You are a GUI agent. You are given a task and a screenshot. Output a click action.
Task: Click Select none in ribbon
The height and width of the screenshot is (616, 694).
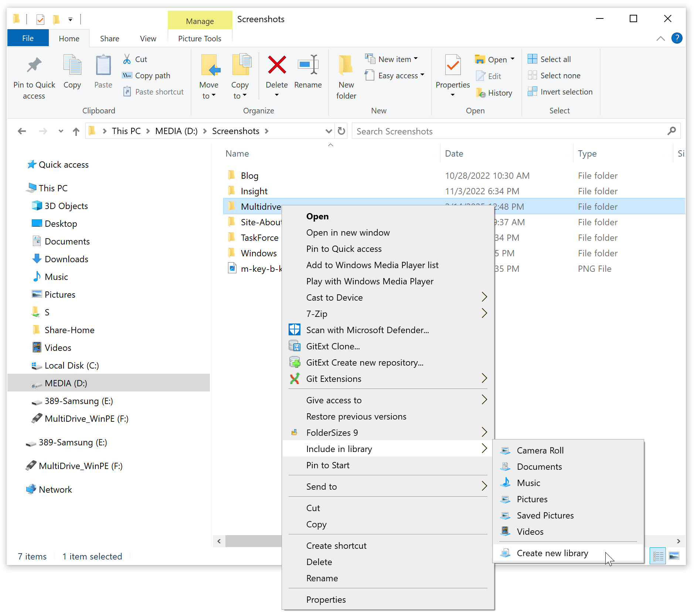[x=554, y=75]
